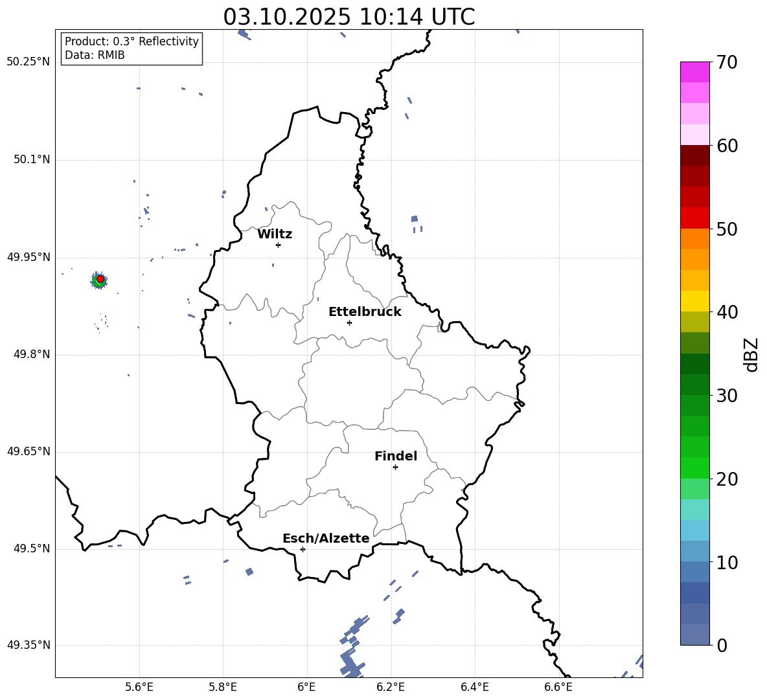Click latitude label 49.8°N
This screenshot has height=700, width=767.
click(32, 355)
